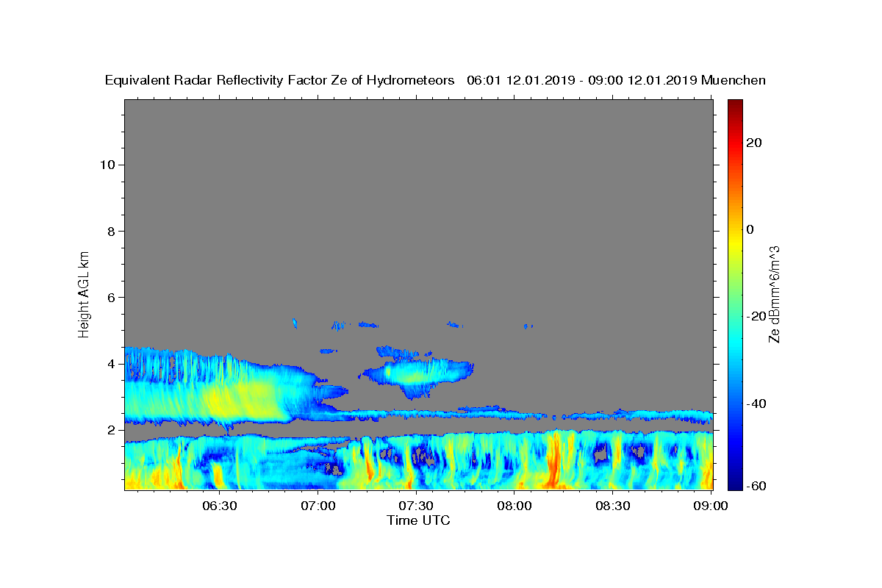
Task: Click the height label "8" on the y-axis
Action: click(111, 231)
